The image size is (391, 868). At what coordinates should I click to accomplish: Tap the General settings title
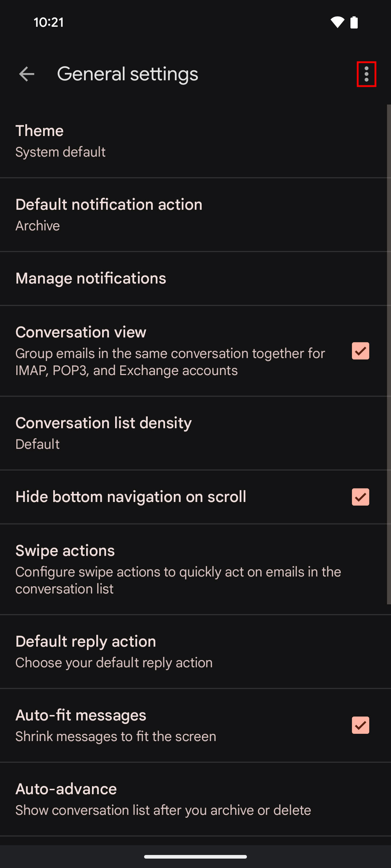pyautogui.click(x=127, y=74)
